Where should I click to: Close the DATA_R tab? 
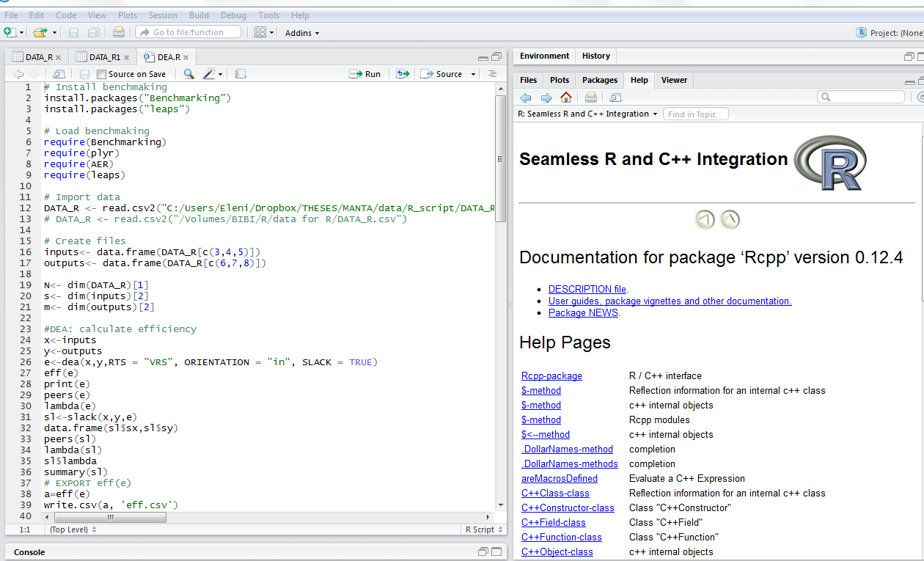coord(59,57)
